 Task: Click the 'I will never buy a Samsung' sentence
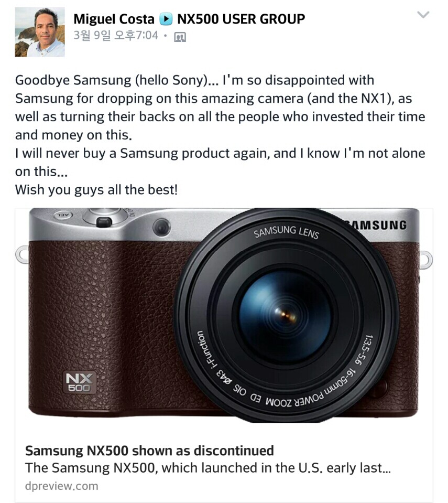point(220,162)
